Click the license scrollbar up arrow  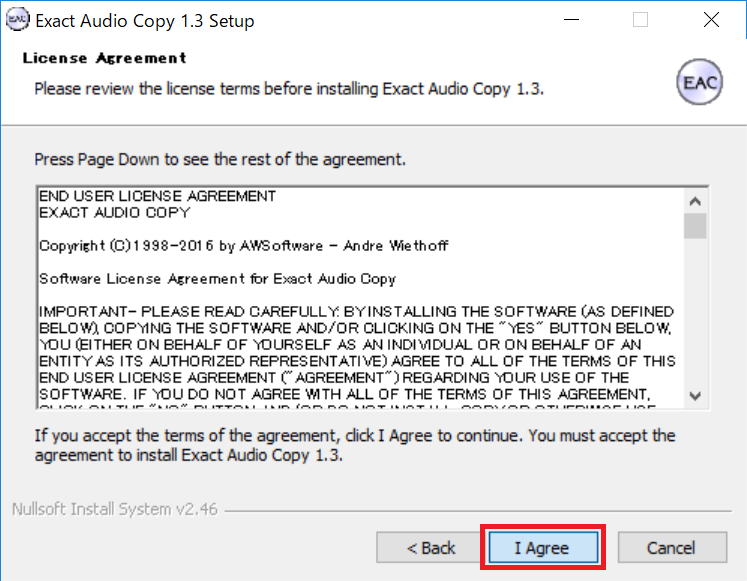click(x=695, y=201)
